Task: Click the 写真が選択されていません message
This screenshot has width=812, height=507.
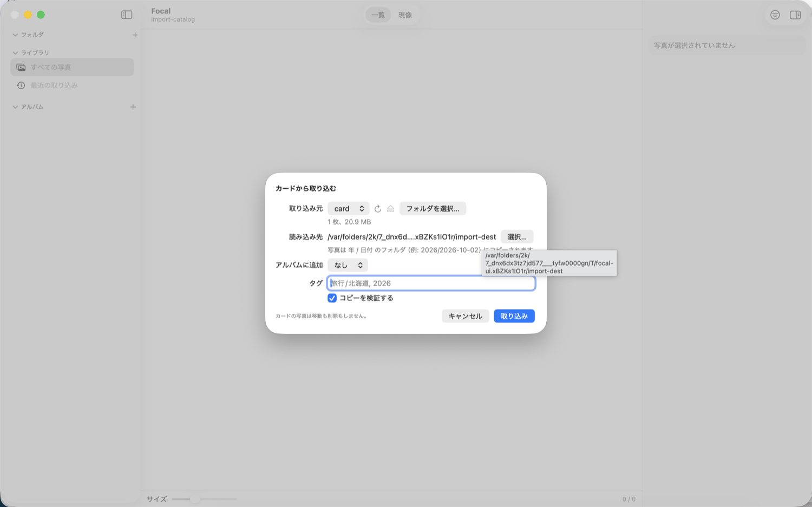Action: (695, 45)
